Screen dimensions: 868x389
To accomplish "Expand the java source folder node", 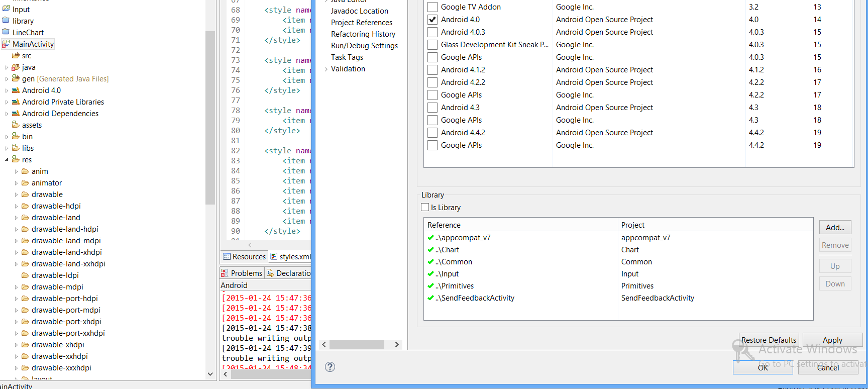I will [7, 67].
